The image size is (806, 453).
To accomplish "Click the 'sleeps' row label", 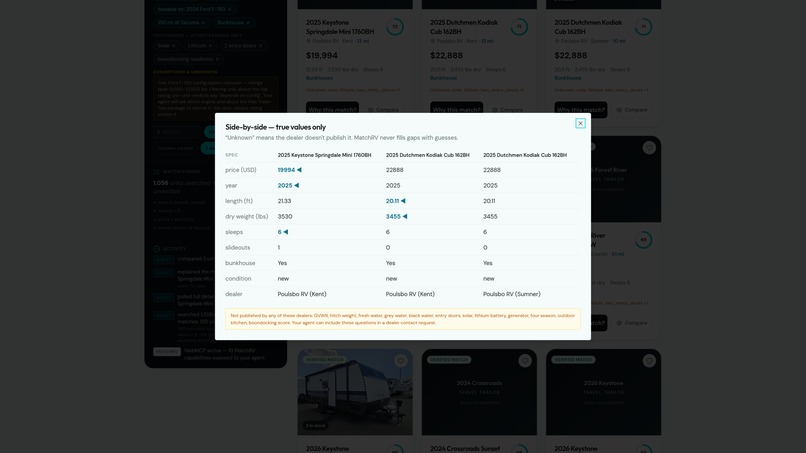I will point(234,232).
